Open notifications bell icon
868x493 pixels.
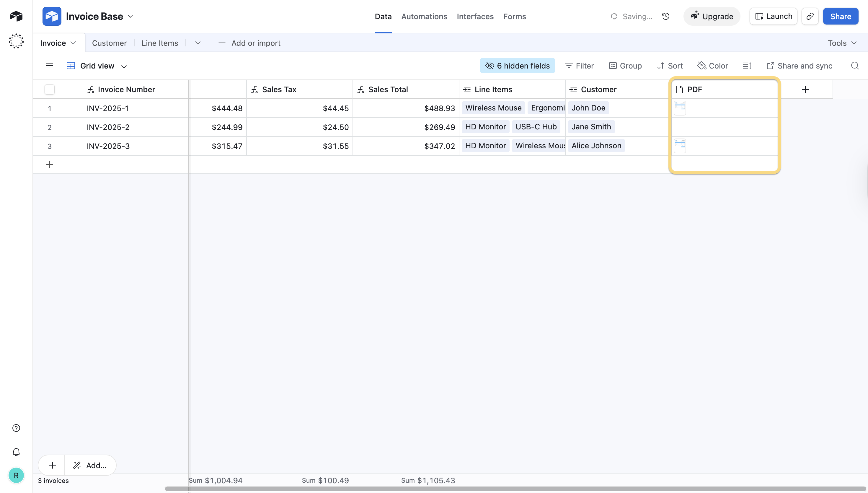[16, 452]
